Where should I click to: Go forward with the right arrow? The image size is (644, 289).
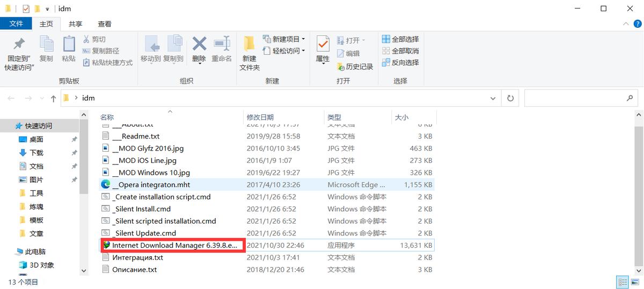point(28,98)
